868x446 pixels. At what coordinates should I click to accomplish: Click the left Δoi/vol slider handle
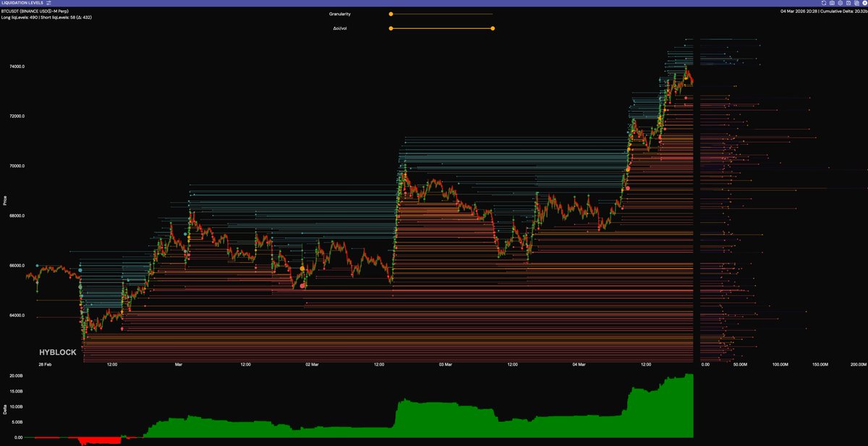391,28
